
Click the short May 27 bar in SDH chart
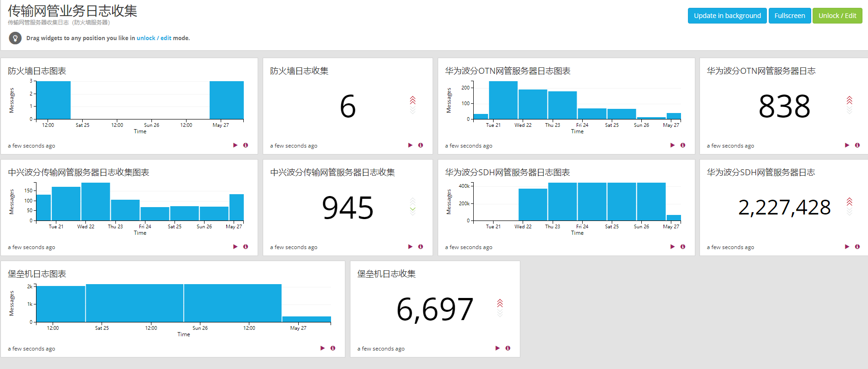[674, 218]
